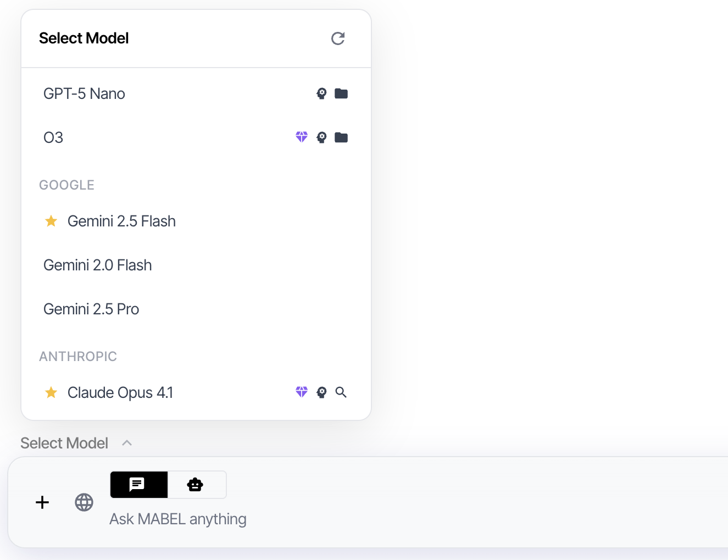
Task: Click the GOOGLE section heading
Action: (66, 185)
